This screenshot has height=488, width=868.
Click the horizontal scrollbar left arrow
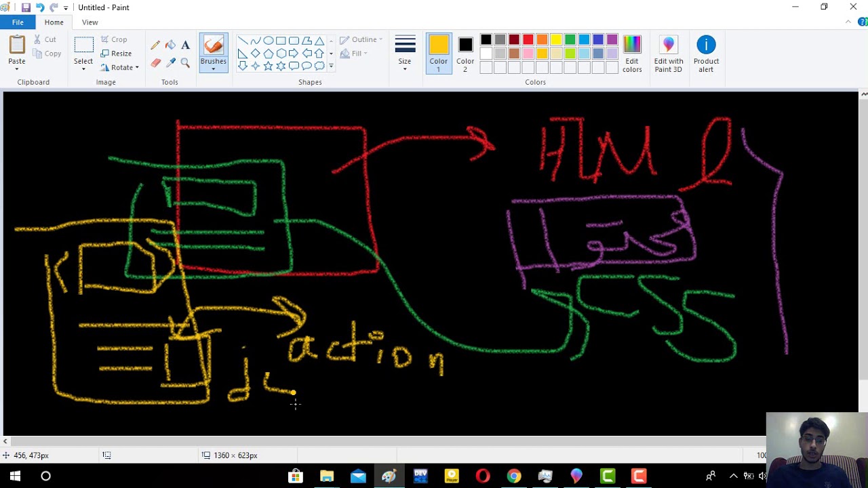pos(5,441)
